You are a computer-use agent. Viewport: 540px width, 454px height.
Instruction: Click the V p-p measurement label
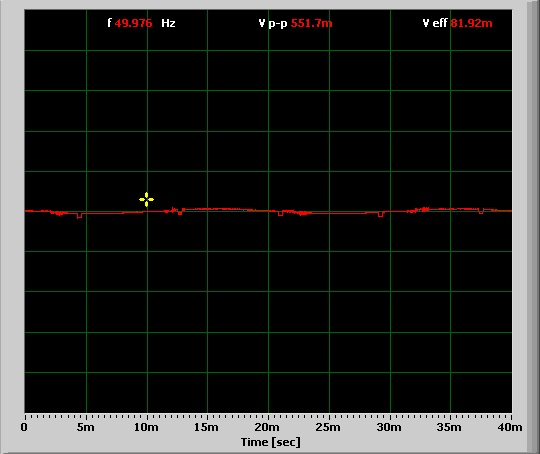(273, 23)
